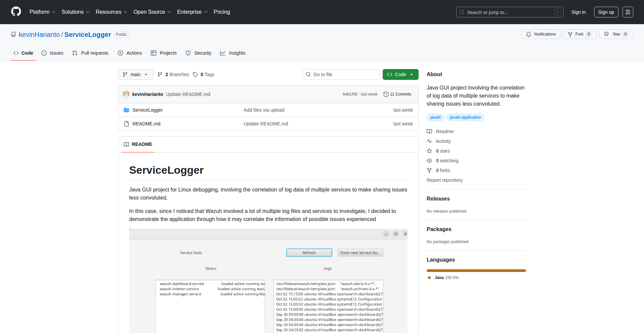Click Sign in
Image resolution: width=644 pixels, height=333 pixels.
(579, 12)
